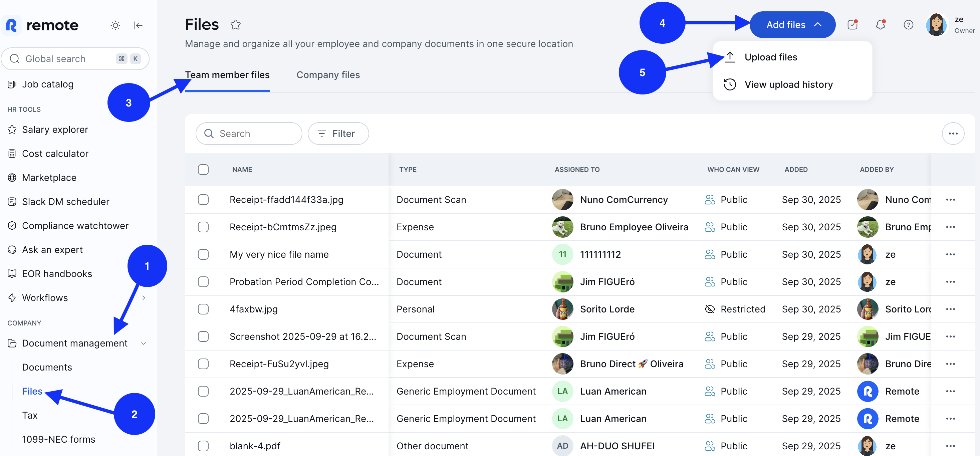Viewport: 980px width, 456px height.
Task: Open row actions for Receipt-ffadd144f33a.jpg
Action: (950, 200)
